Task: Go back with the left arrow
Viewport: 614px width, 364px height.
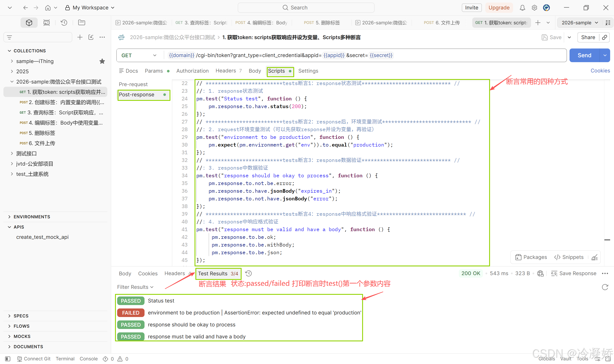Action: [25, 8]
